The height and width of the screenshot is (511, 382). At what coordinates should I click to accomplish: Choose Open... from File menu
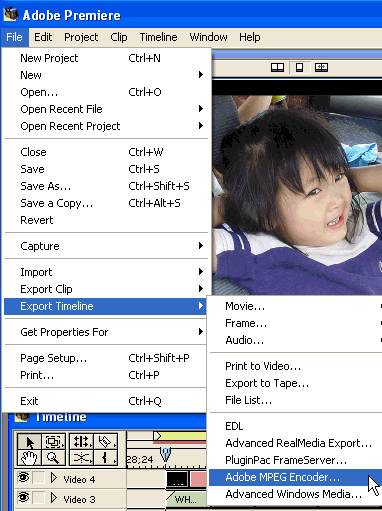[x=107, y=92]
